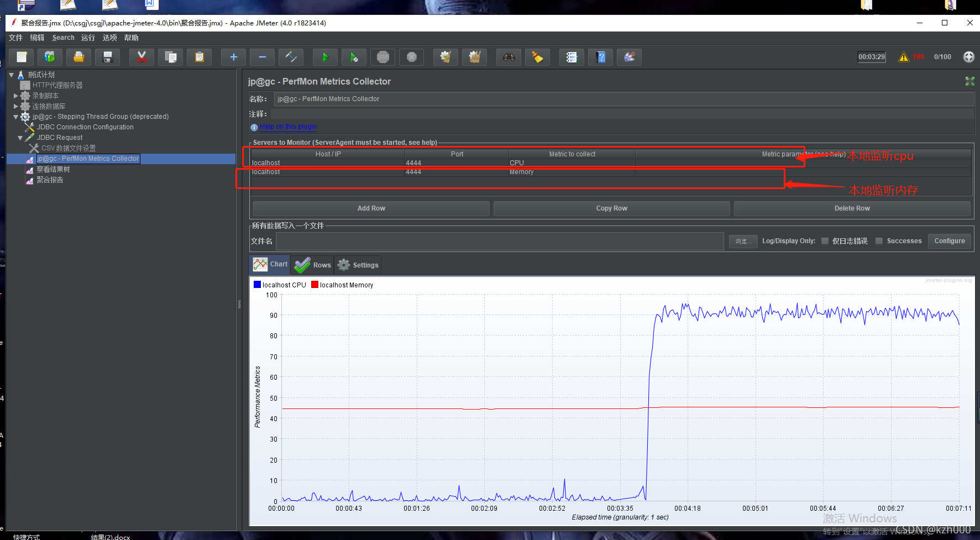Click the green expand panel icon
This screenshot has width=980, height=540.
(x=969, y=81)
